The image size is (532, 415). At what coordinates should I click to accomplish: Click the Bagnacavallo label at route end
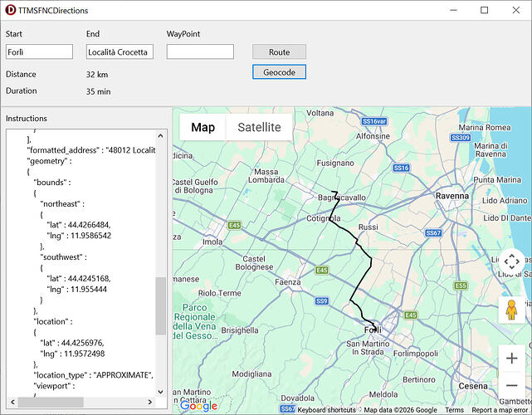[342, 198]
